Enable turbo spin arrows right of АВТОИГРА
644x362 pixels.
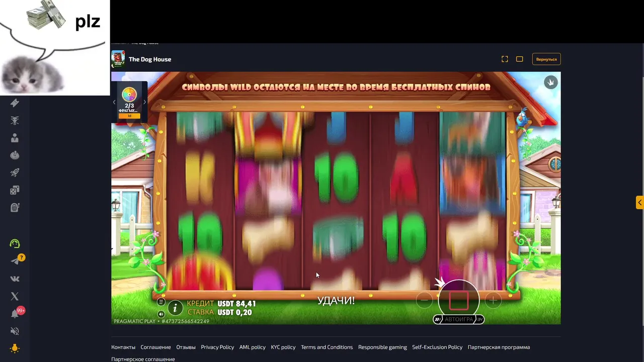[480, 319]
